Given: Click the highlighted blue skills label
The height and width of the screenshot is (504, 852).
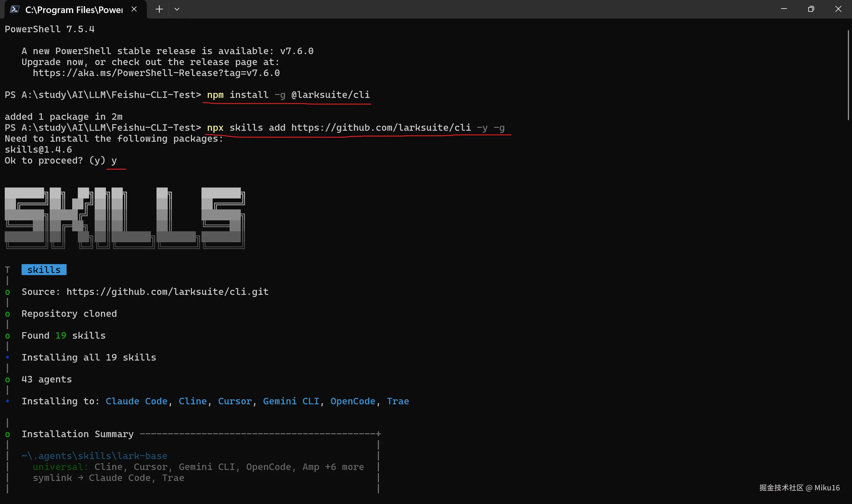Looking at the screenshot, I should tap(44, 270).
